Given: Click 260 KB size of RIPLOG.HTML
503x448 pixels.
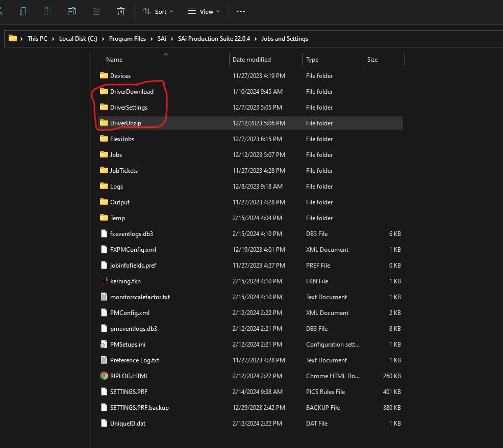Looking at the screenshot, I should coord(392,376).
